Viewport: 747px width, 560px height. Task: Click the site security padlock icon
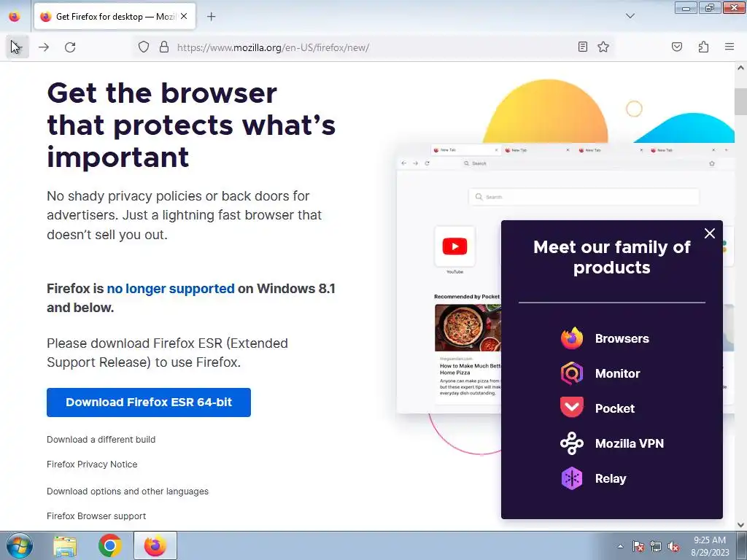pyautogui.click(x=164, y=47)
